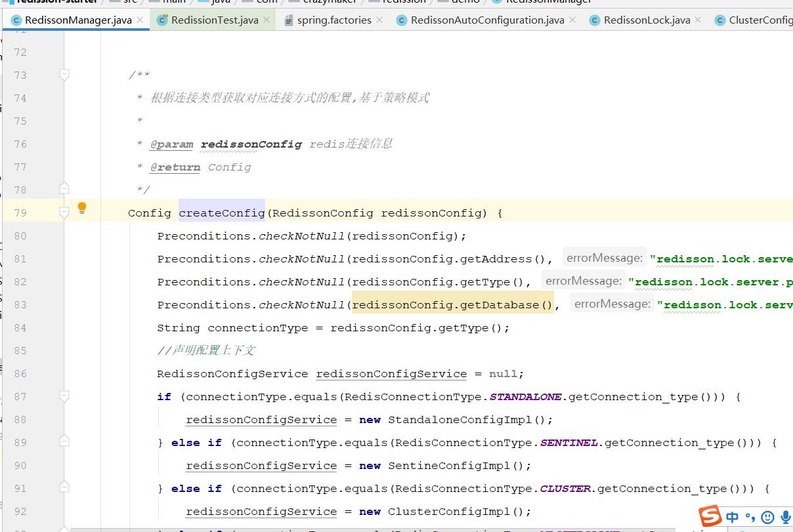Open the Sogou emoji smiley panel
Viewport: 793px width, 532px height.
[767, 517]
